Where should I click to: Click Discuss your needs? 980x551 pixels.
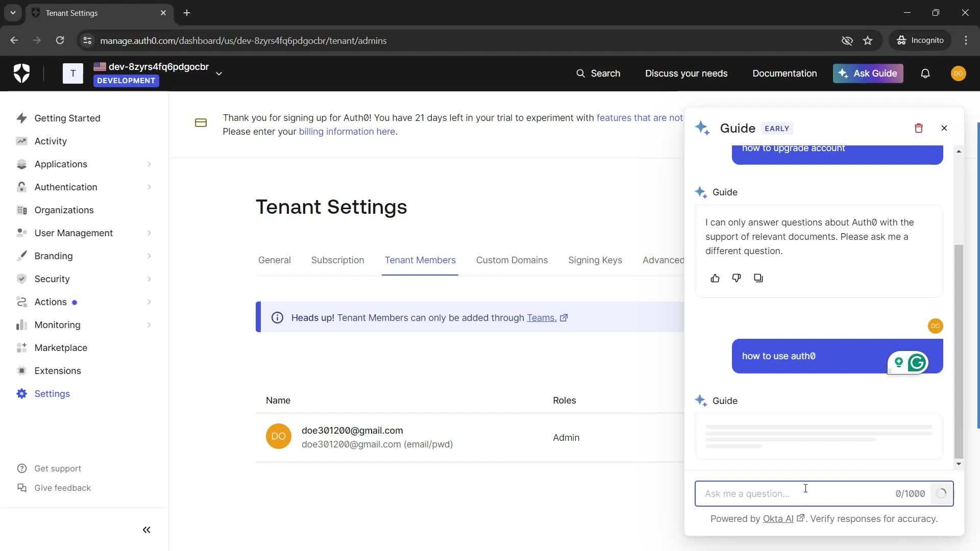(x=686, y=73)
